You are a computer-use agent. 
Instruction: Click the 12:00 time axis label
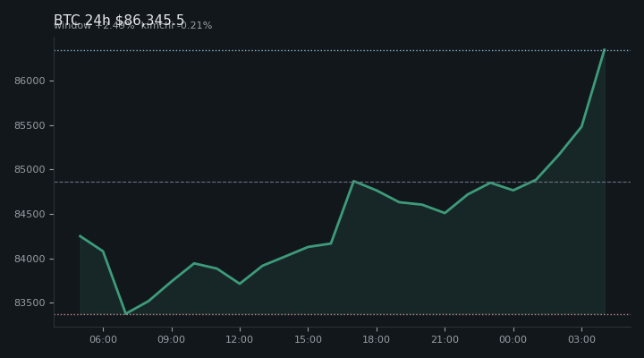(240, 340)
